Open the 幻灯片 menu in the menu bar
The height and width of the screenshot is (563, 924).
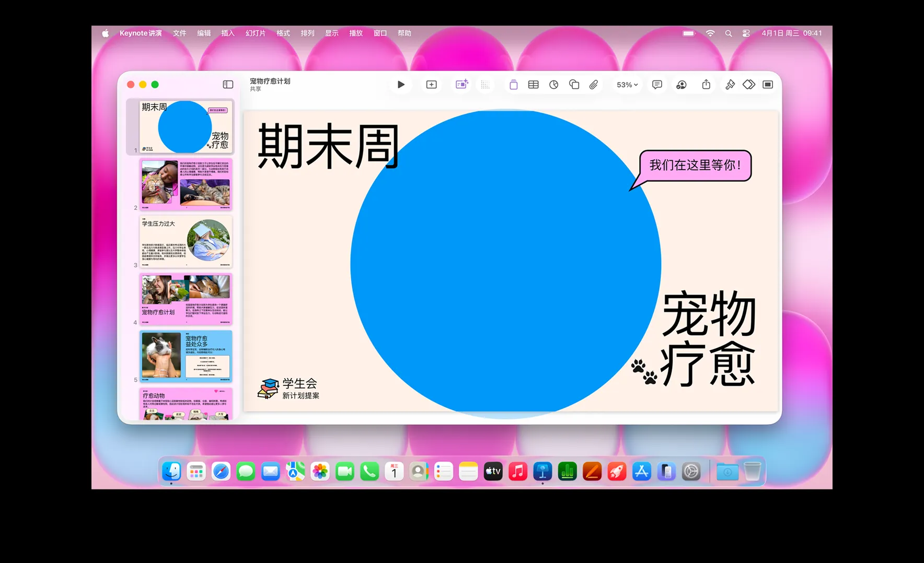[x=256, y=33]
